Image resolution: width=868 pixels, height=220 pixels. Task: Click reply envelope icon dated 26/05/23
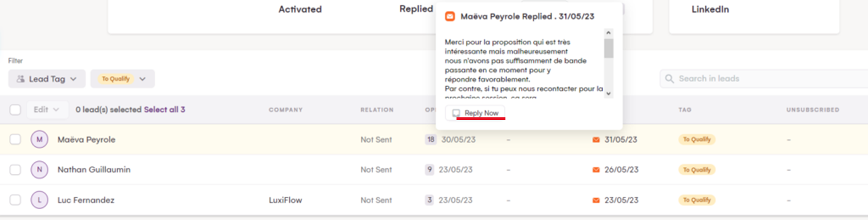(x=596, y=169)
